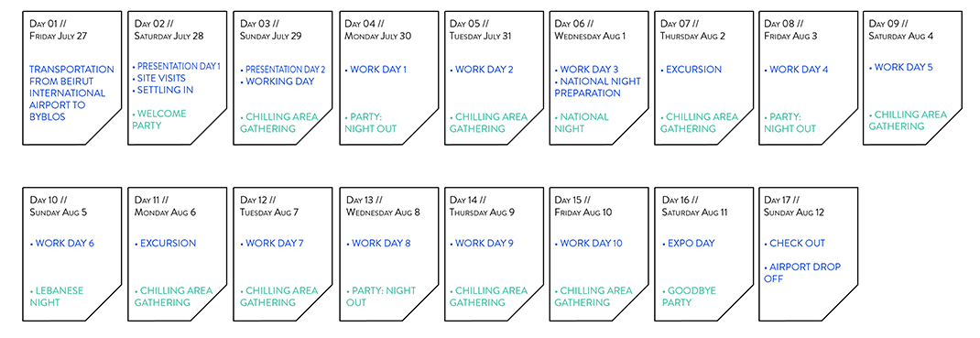Viewport: 980px width, 338px height.
Task: Open the Excursion on Monday Aug 6
Action: (x=166, y=243)
